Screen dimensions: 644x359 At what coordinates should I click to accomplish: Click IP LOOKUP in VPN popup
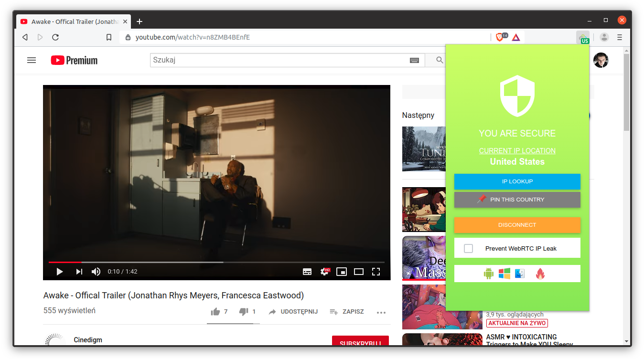[517, 181]
